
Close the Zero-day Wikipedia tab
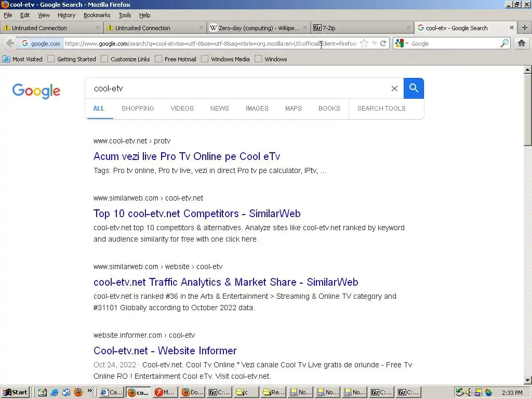coord(304,28)
